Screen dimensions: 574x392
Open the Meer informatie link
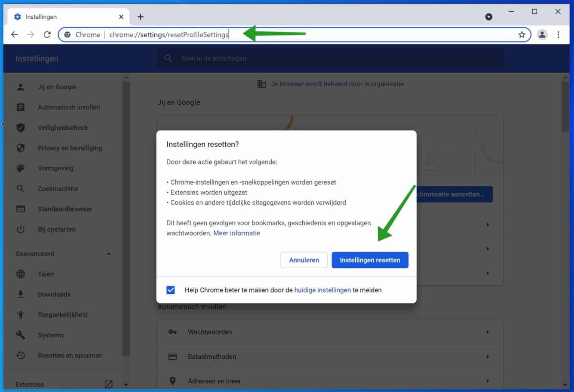tap(237, 233)
